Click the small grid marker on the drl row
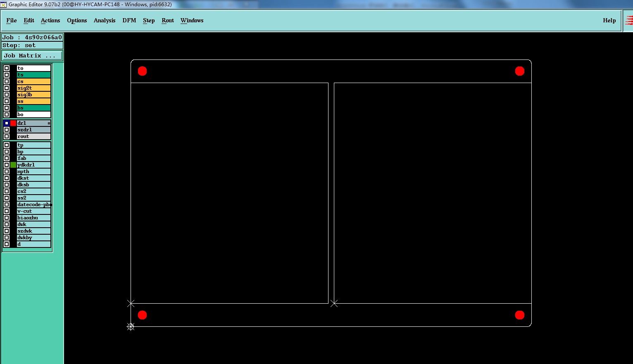This screenshot has height=364, width=633. (x=49, y=123)
